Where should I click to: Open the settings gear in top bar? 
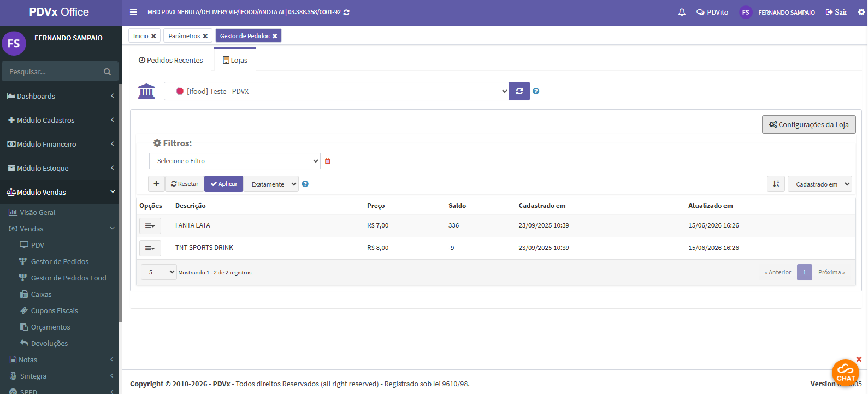(861, 12)
